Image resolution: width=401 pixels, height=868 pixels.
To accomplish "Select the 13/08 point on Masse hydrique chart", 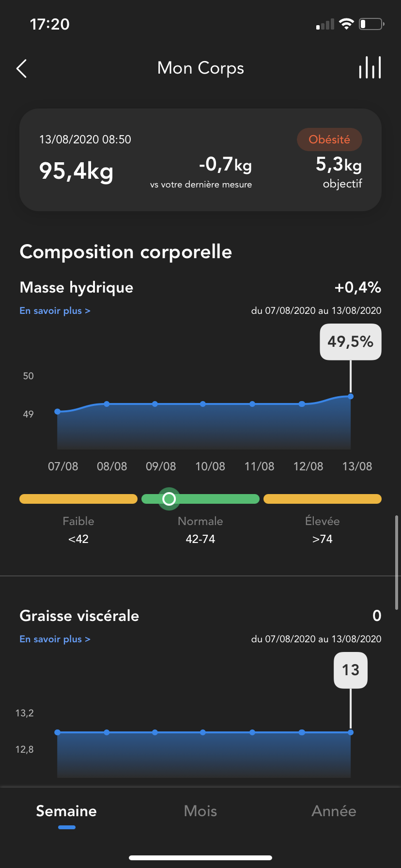I will 351,397.
